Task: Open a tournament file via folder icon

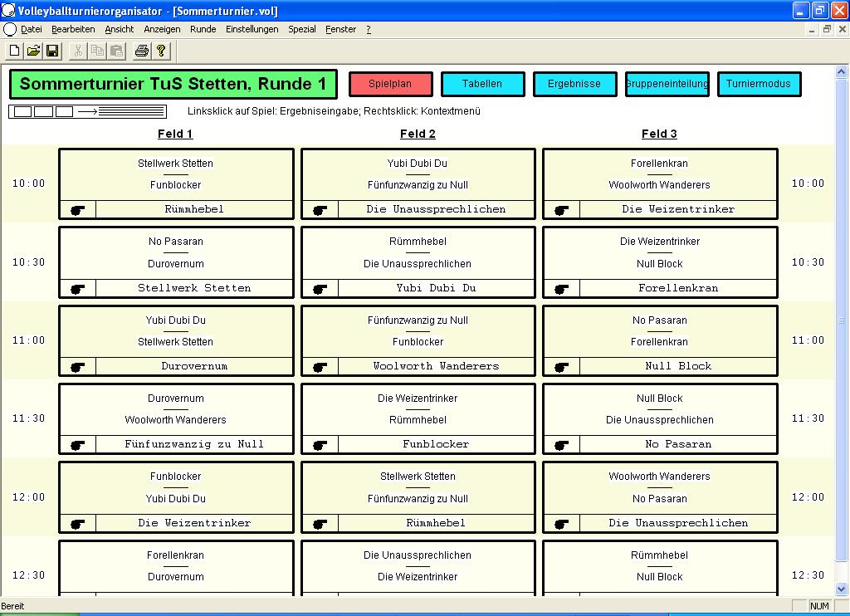Action: tap(33, 51)
